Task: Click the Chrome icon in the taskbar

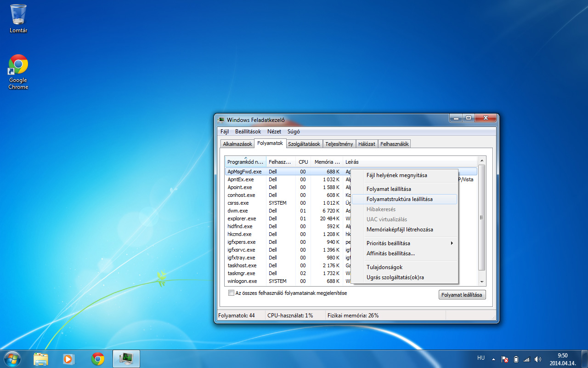Action: click(x=97, y=358)
